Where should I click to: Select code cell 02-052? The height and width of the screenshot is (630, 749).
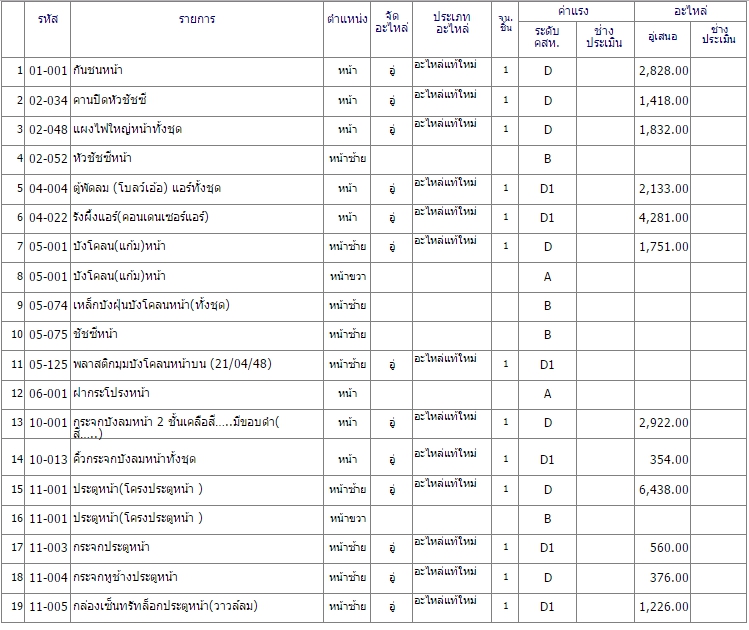(48, 159)
